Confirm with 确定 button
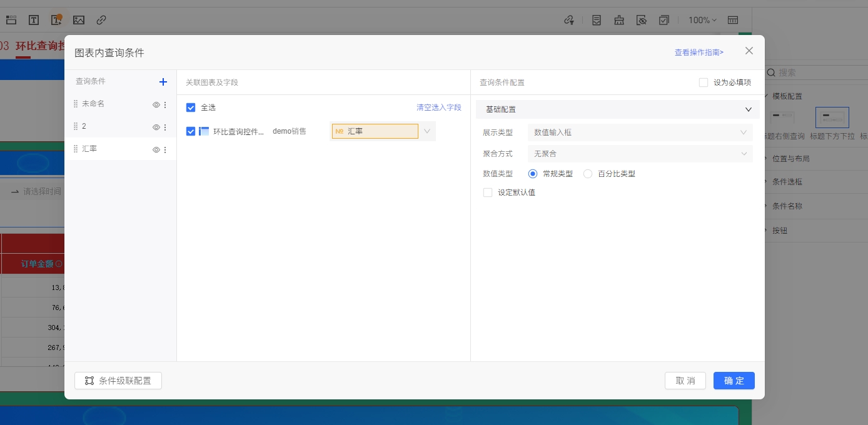Viewport: 868px width, 425px height. [734, 381]
